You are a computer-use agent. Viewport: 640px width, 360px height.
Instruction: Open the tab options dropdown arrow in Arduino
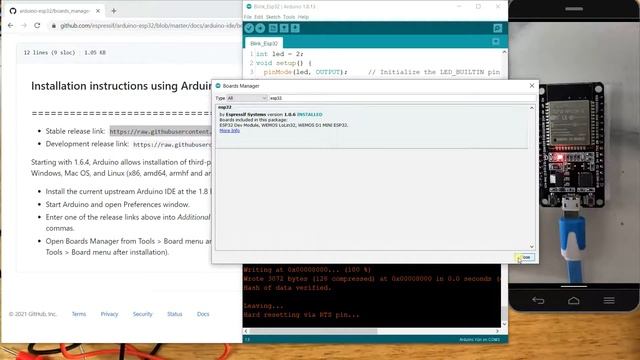(x=496, y=42)
